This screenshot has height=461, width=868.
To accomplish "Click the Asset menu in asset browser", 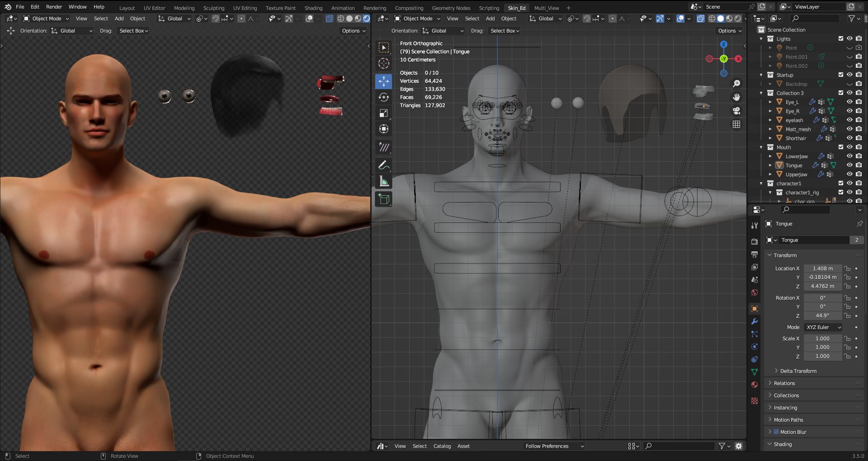I will [x=463, y=446].
